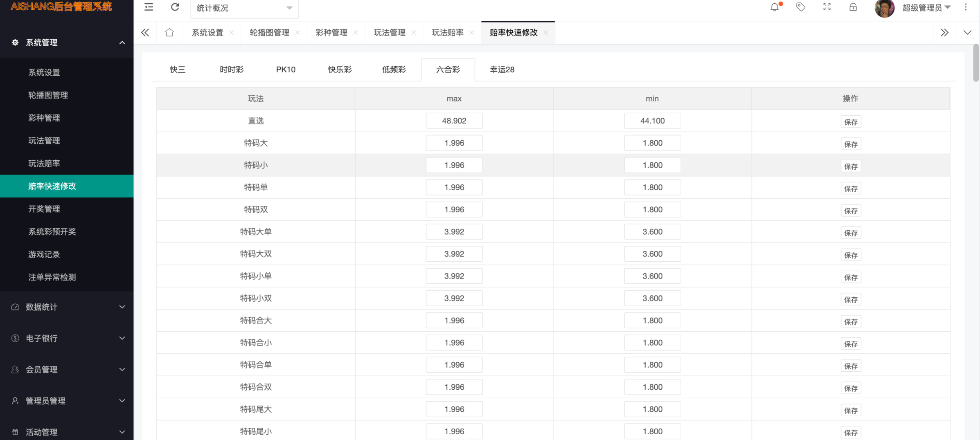This screenshot has width=980, height=440.
Task: Switch to the 幸运28 tab
Action: (x=502, y=70)
